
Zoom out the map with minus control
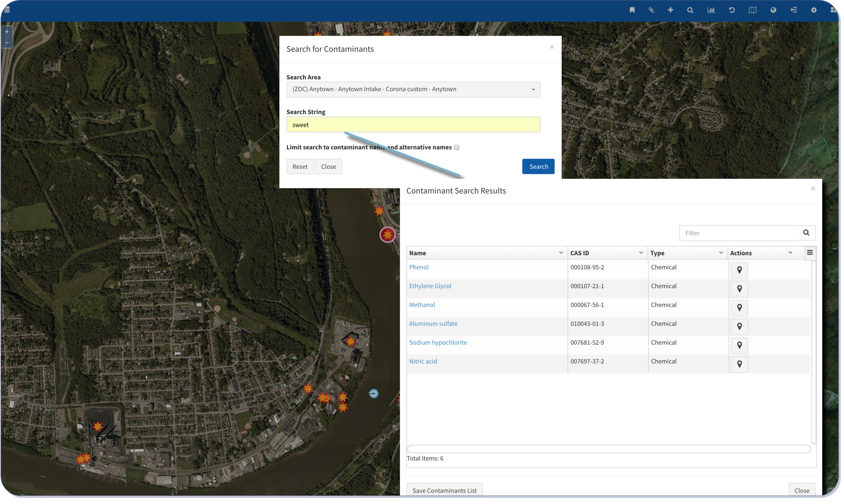[x=7, y=43]
